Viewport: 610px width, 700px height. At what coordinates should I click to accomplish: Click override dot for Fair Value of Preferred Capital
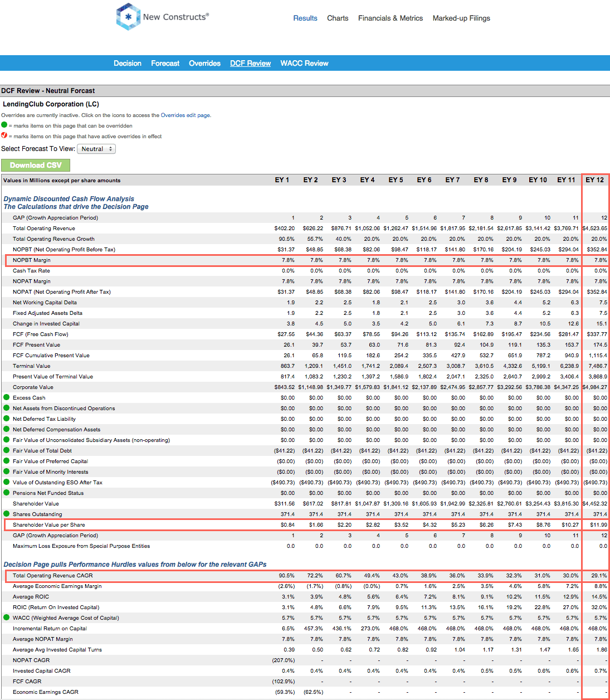(x=7, y=461)
